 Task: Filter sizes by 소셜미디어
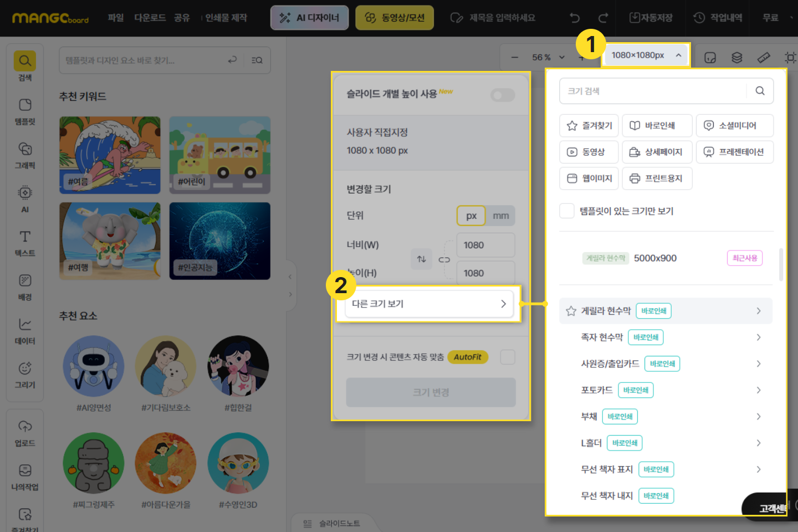coord(735,126)
